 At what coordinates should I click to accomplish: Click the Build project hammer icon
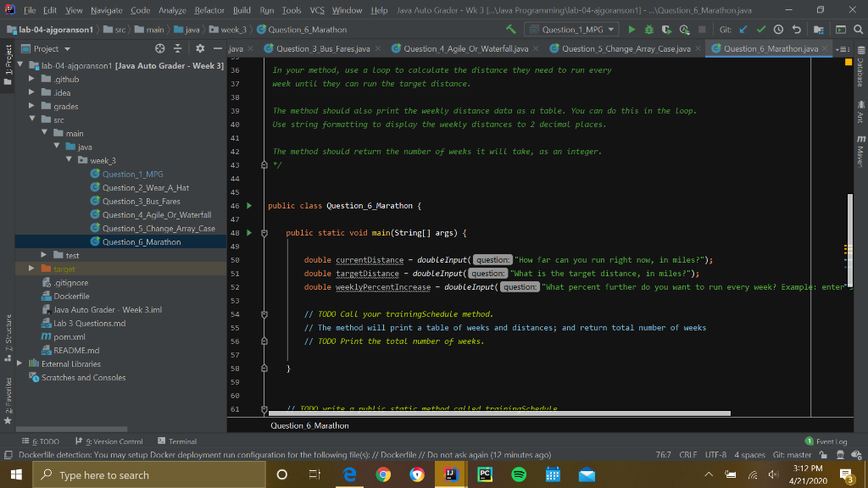pyautogui.click(x=510, y=30)
